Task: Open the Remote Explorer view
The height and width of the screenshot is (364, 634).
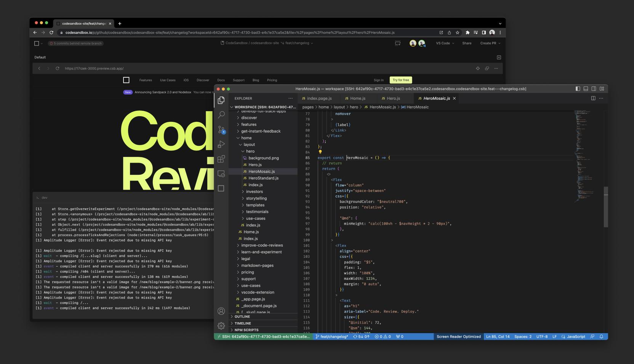Action: click(221, 173)
